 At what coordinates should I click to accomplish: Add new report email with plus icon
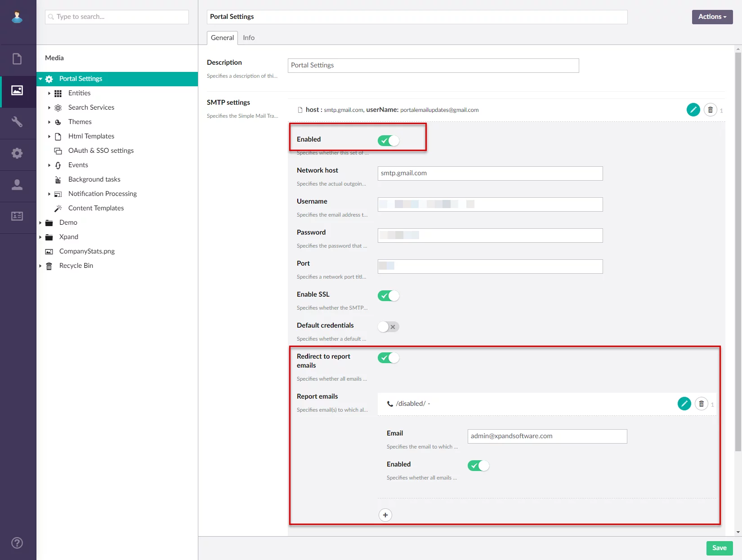pos(385,515)
